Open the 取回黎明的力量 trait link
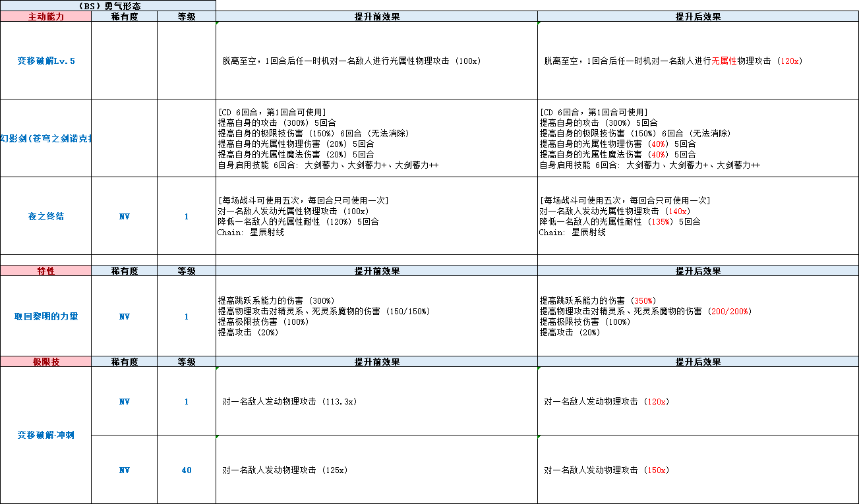Viewport: 859px width, 504px height. (46, 316)
